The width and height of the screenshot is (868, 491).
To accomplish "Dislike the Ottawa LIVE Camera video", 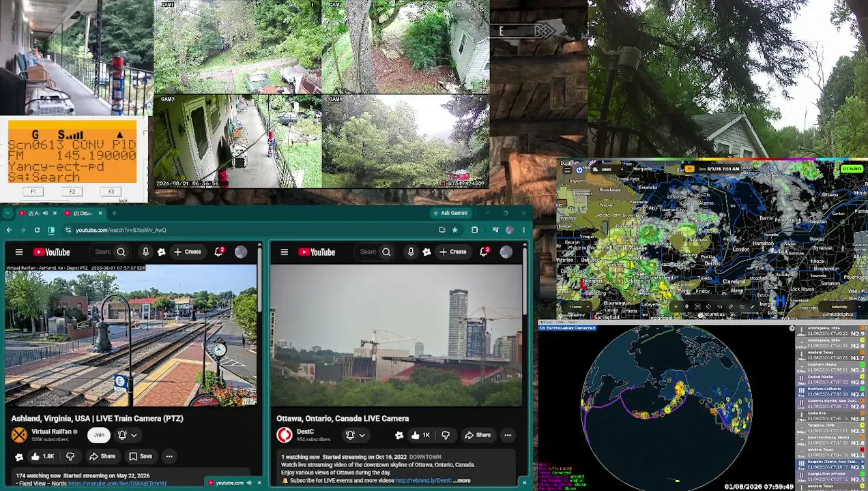I will point(446,435).
